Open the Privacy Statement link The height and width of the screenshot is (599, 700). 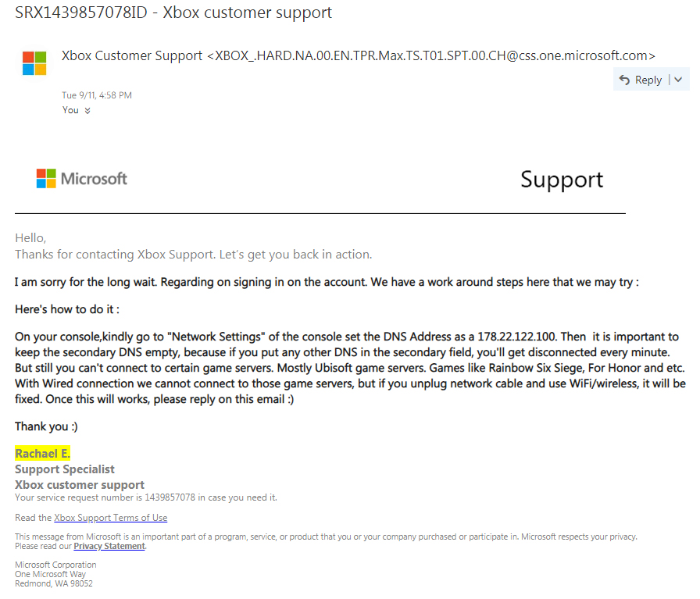(x=109, y=546)
